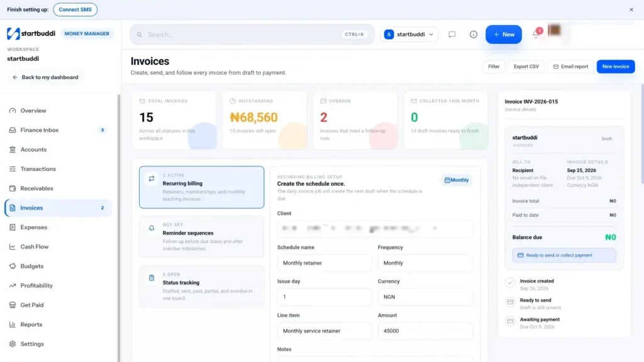Viewport: 644px width, 362px height.
Task: Click the Overdue envelope icon
Action: tap(323, 101)
